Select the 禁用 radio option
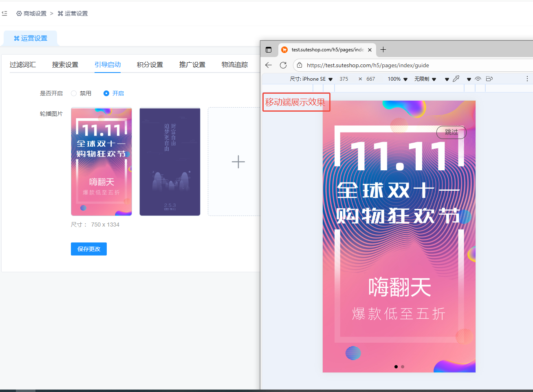 [x=74, y=93]
